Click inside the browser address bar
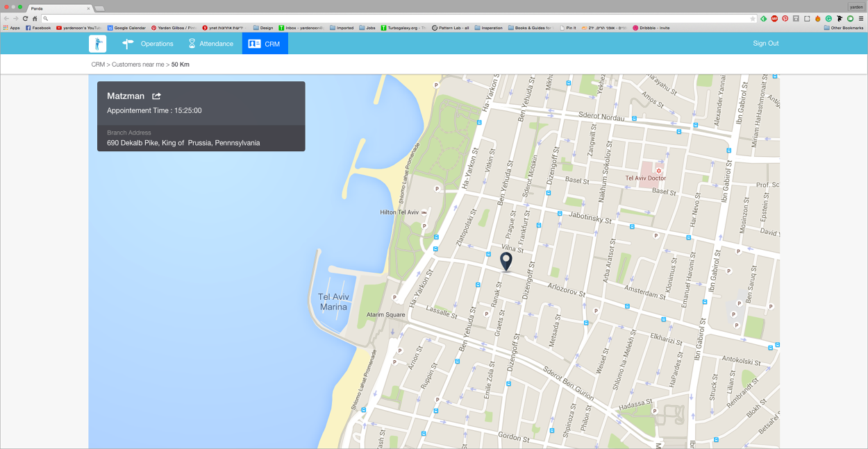The height and width of the screenshot is (449, 868). click(x=278, y=19)
